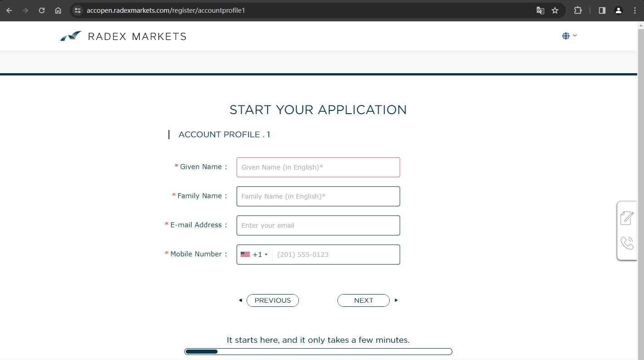644x360 pixels.
Task: Click the Given Name input field
Action: (x=318, y=167)
